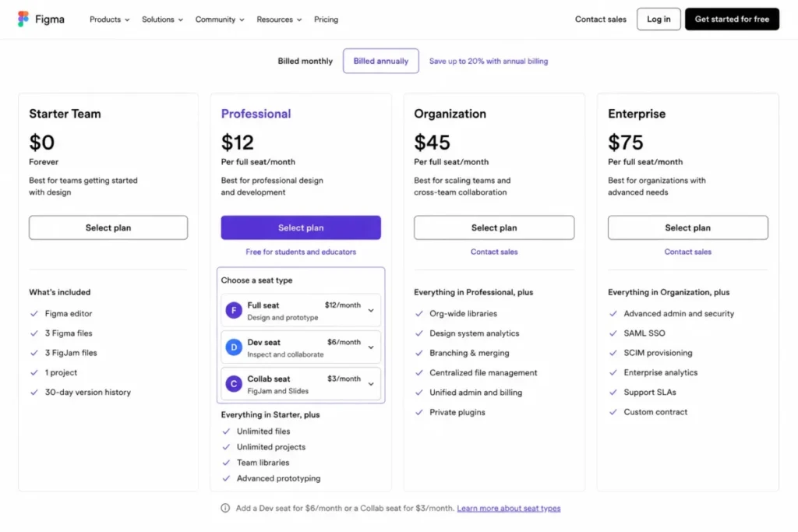Click the Dev seat D avatar icon
The width and height of the screenshot is (798, 532).
tap(234, 347)
